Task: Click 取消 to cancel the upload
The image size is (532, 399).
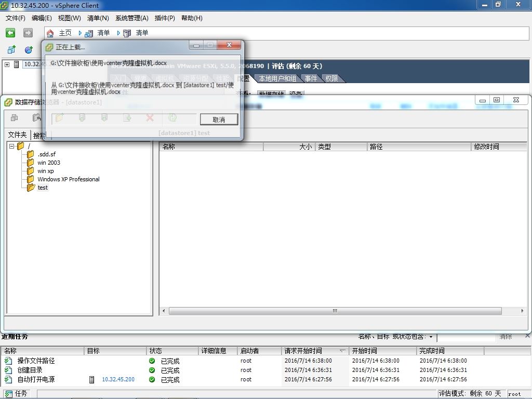Action: click(219, 119)
